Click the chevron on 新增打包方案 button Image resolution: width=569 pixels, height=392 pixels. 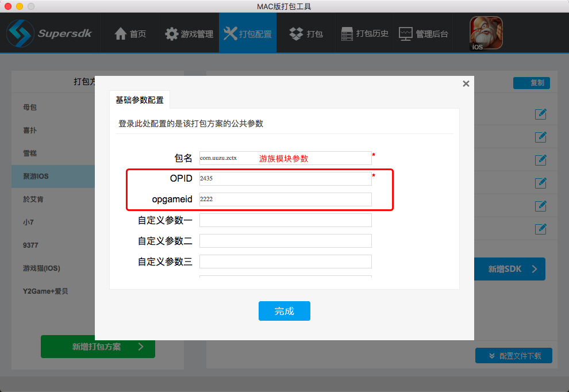point(141,347)
